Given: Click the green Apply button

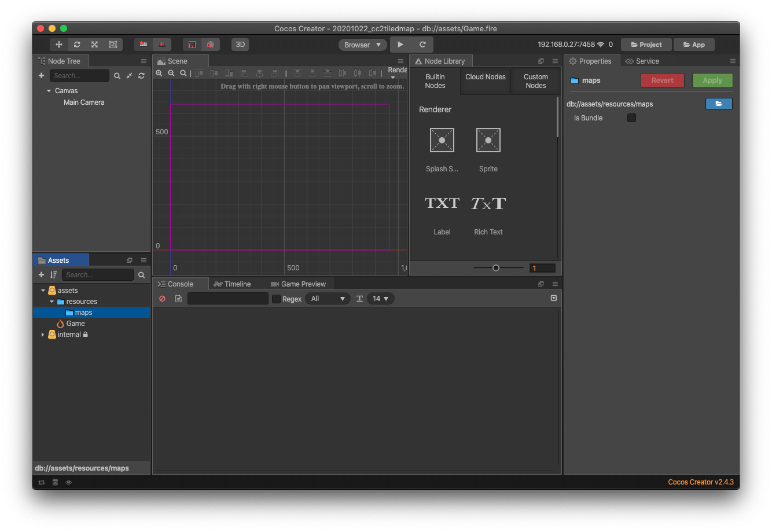Looking at the screenshot, I should coord(712,80).
